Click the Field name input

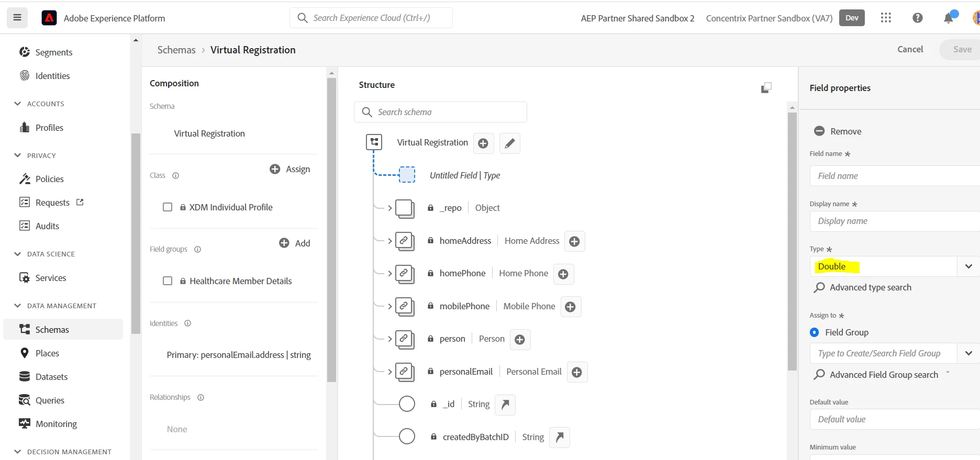point(895,176)
